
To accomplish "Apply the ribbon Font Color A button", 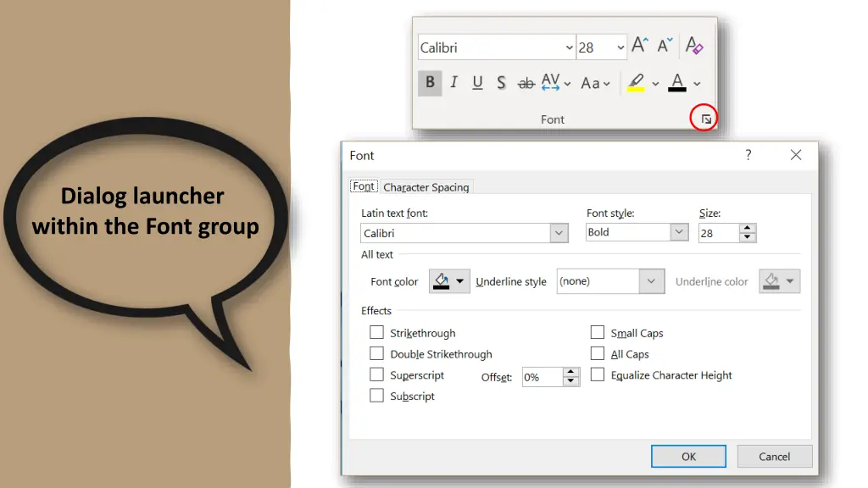I will [x=677, y=83].
